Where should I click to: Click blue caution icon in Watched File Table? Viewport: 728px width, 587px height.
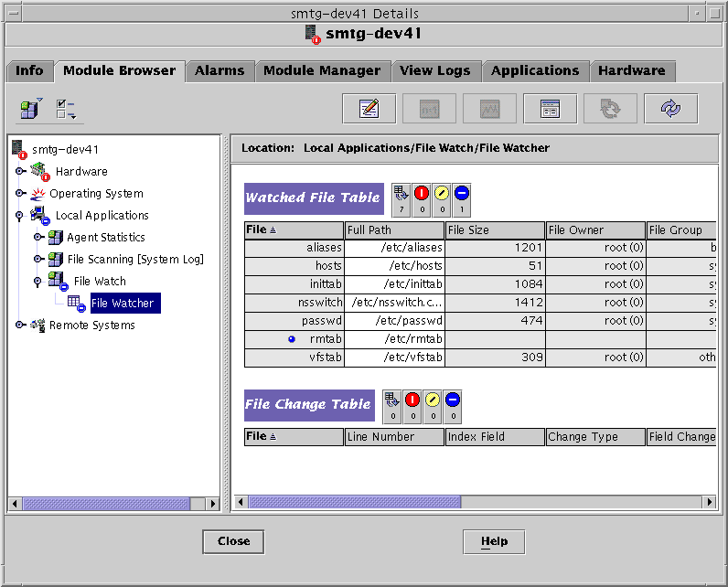click(462, 200)
